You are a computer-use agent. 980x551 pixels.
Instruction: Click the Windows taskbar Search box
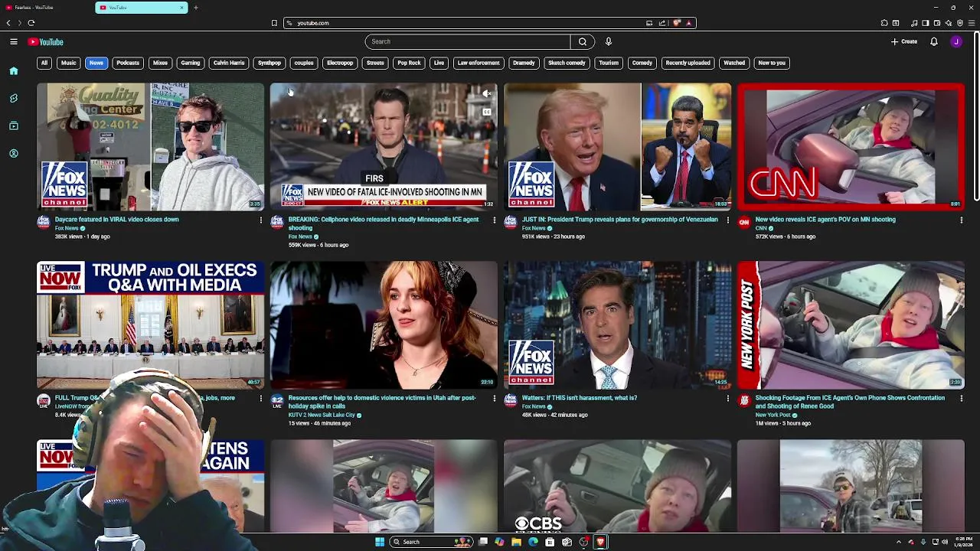[431, 542]
